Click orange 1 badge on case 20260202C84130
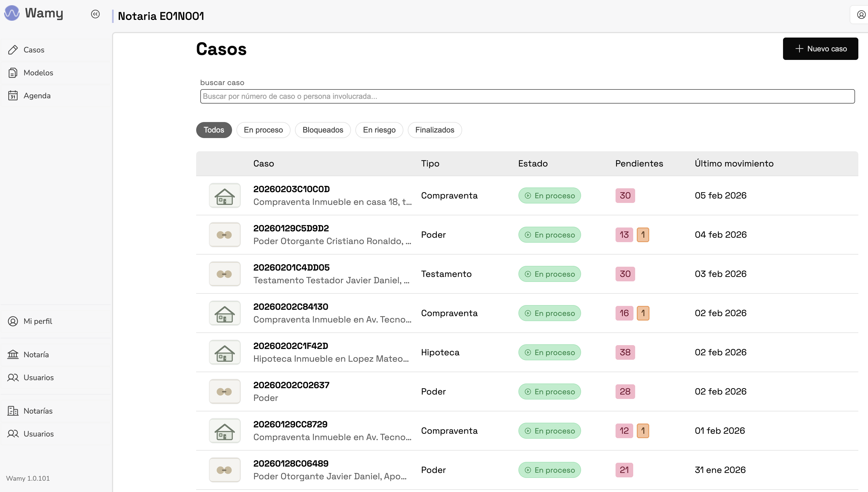Image resolution: width=868 pixels, height=492 pixels. click(643, 313)
